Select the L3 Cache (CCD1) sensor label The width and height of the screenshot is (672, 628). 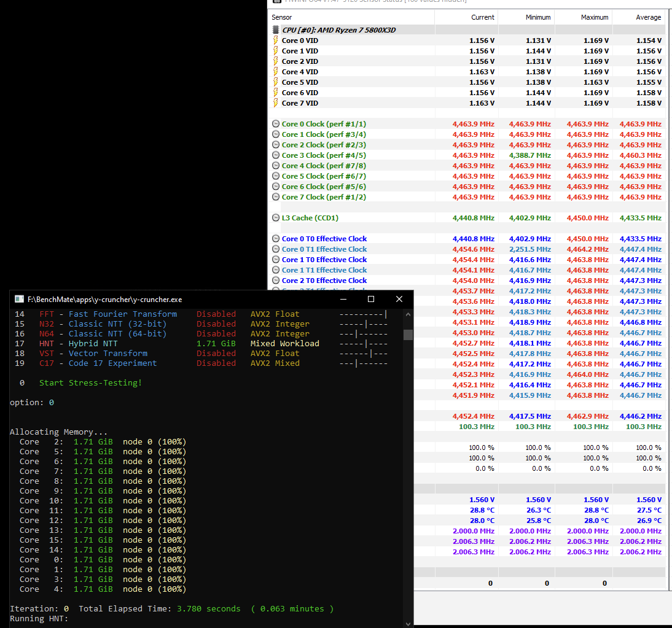310,217
